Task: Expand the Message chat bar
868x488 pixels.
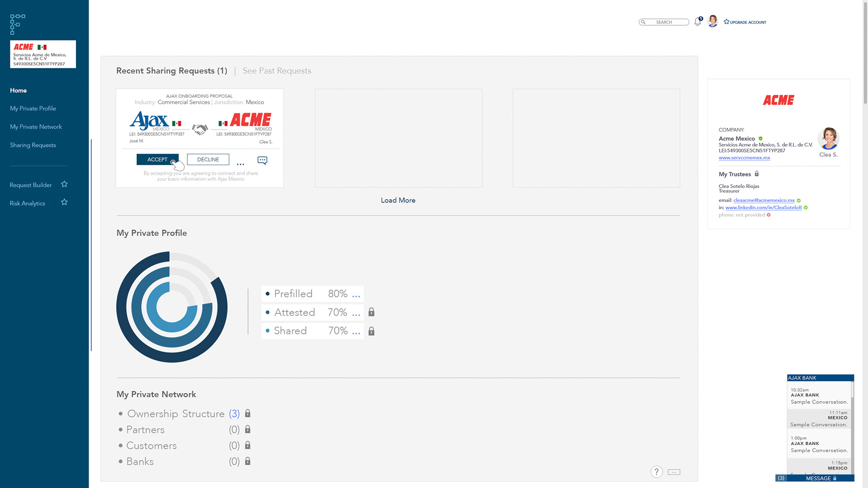Action: (818, 478)
